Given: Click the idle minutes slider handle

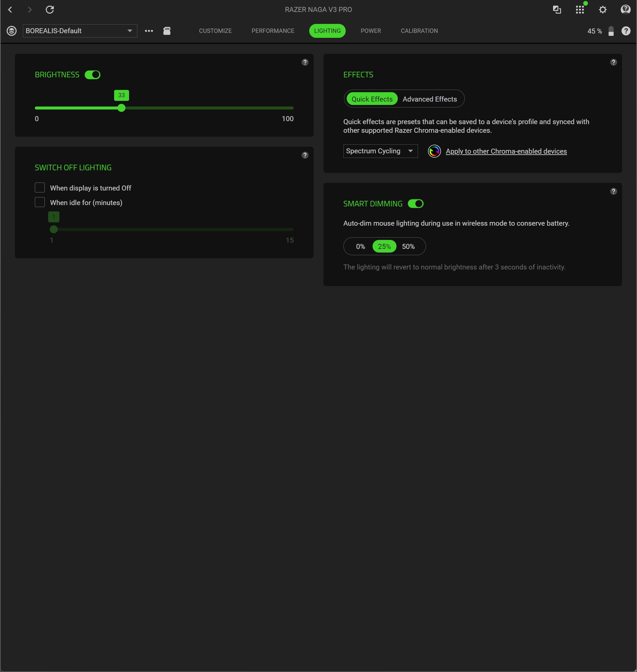Looking at the screenshot, I should click(54, 230).
